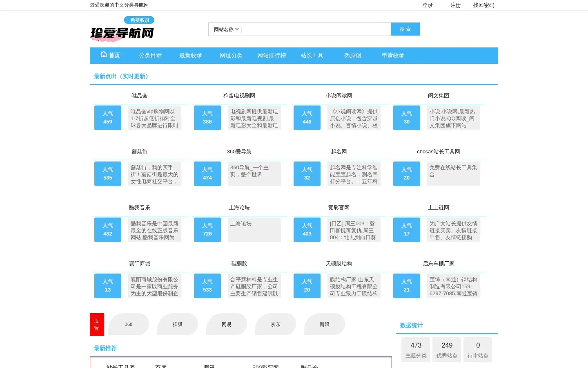This screenshot has width=588, height=368.
Task: Go to 网站排行榜 ranking page
Action: 272,56
